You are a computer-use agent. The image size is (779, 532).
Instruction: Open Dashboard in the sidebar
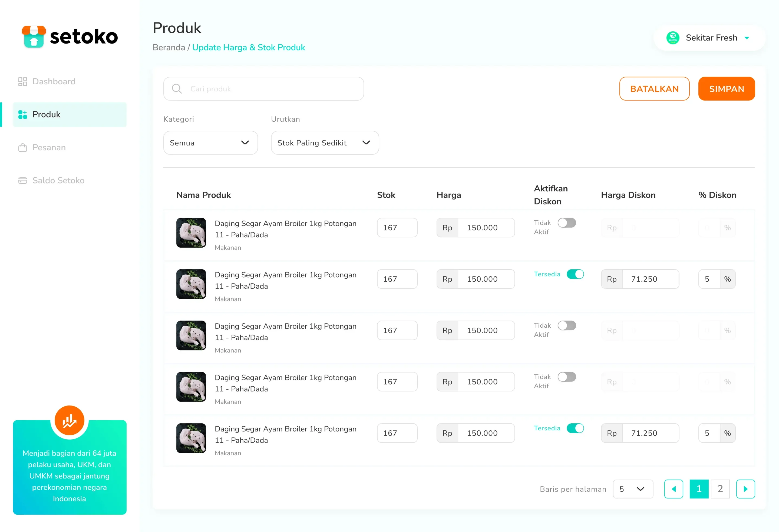pos(70,81)
